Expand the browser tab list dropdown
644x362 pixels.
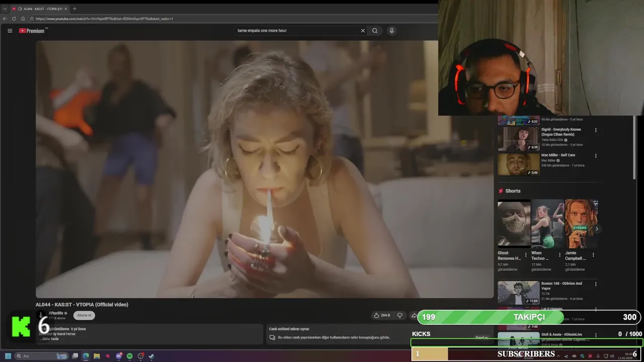5,9
